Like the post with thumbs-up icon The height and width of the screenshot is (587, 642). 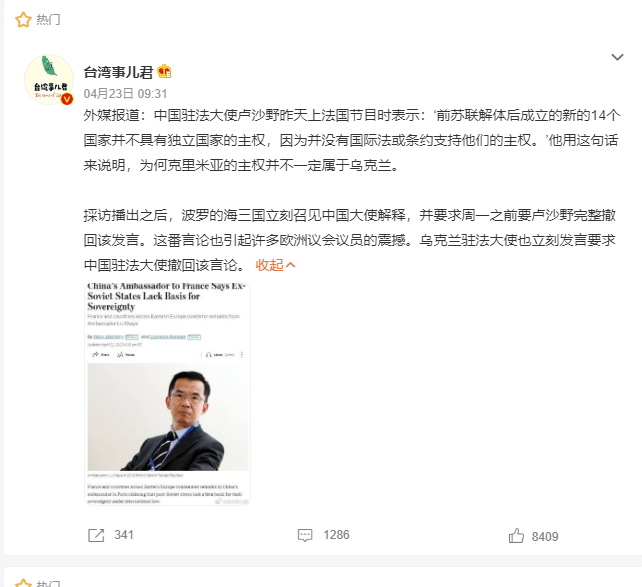click(516, 535)
